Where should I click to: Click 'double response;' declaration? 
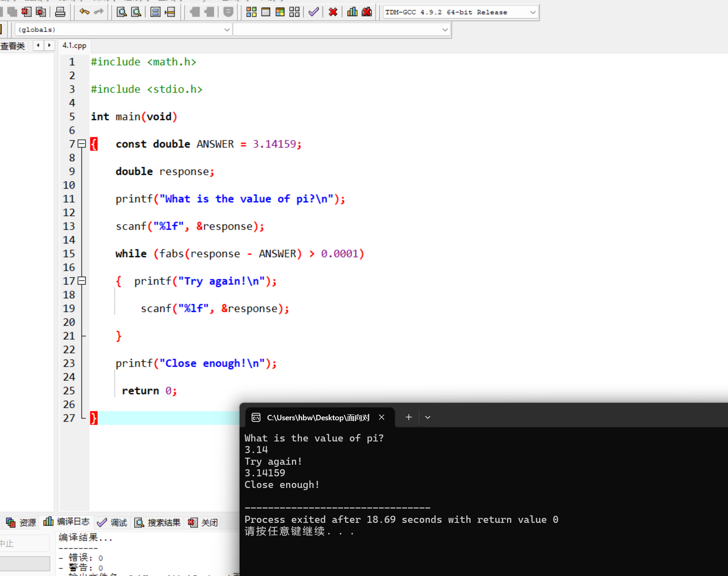point(165,172)
